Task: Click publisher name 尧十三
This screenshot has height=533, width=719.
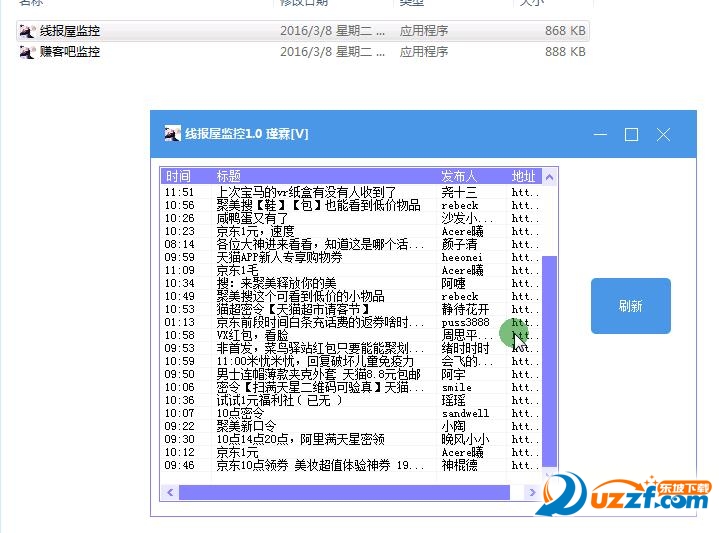Action: 459,192
